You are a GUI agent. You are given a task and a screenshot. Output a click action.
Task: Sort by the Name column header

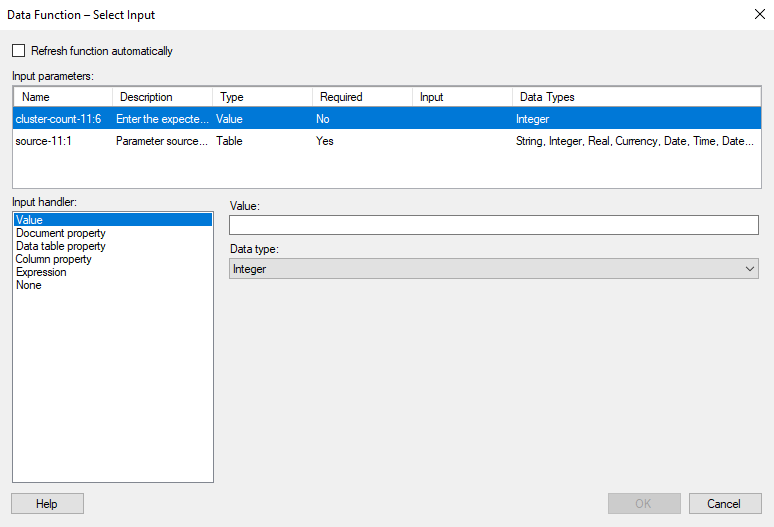click(x=63, y=97)
